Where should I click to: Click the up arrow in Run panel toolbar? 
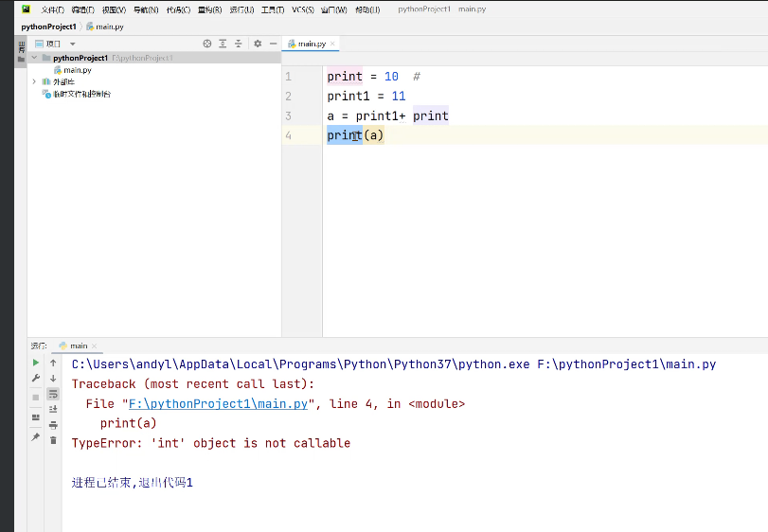[53, 363]
